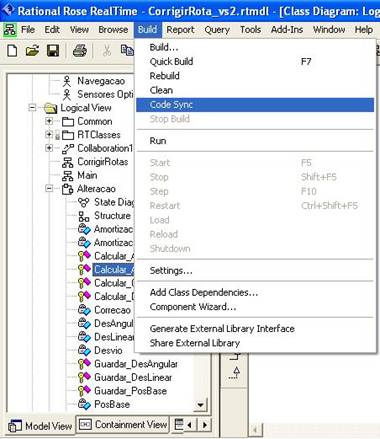Collapse the Logical View tree node
The width and height of the screenshot is (380, 439).
(x=32, y=108)
